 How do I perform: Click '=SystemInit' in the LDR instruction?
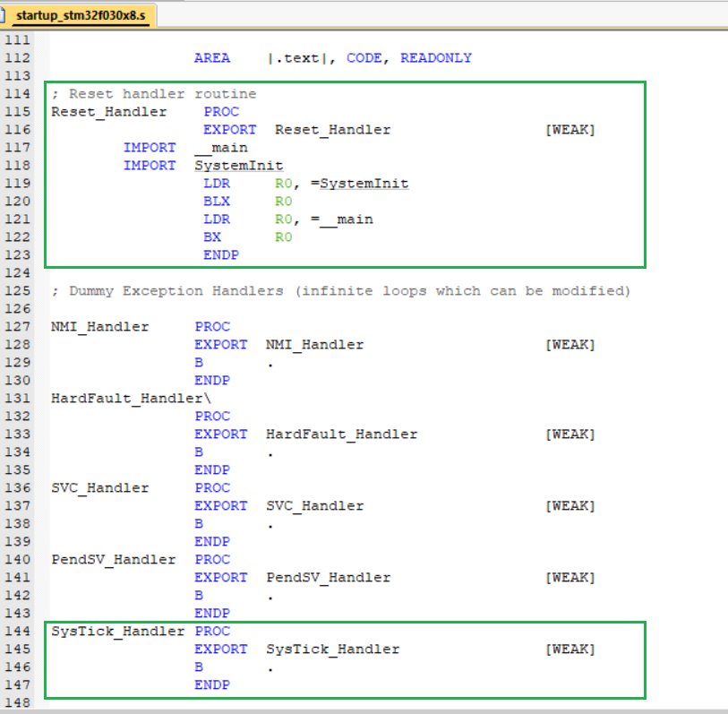[x=360, y=184]
